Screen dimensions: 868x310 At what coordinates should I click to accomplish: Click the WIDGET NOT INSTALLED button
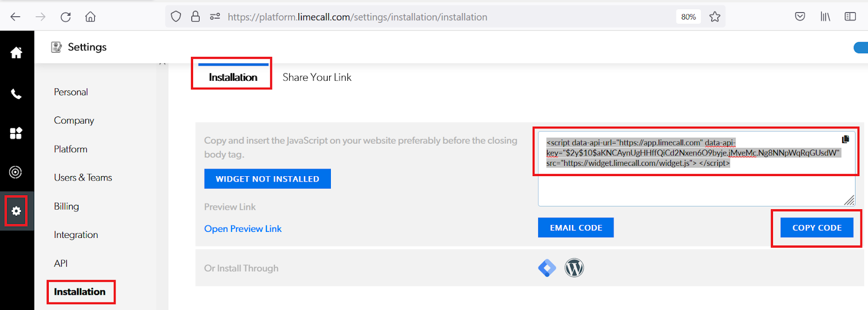point(267,179)
